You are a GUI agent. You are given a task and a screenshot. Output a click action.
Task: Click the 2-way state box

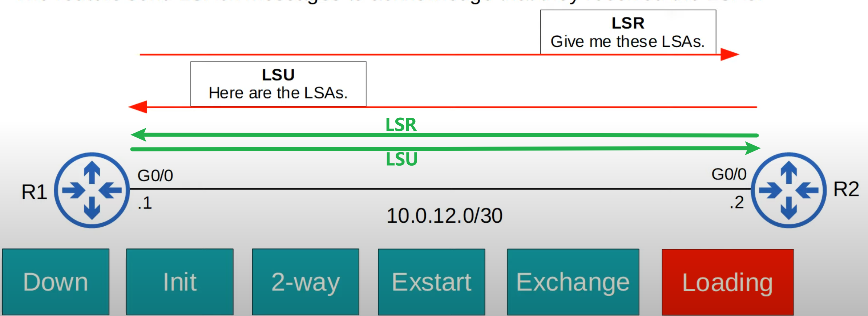click(306, 282)
